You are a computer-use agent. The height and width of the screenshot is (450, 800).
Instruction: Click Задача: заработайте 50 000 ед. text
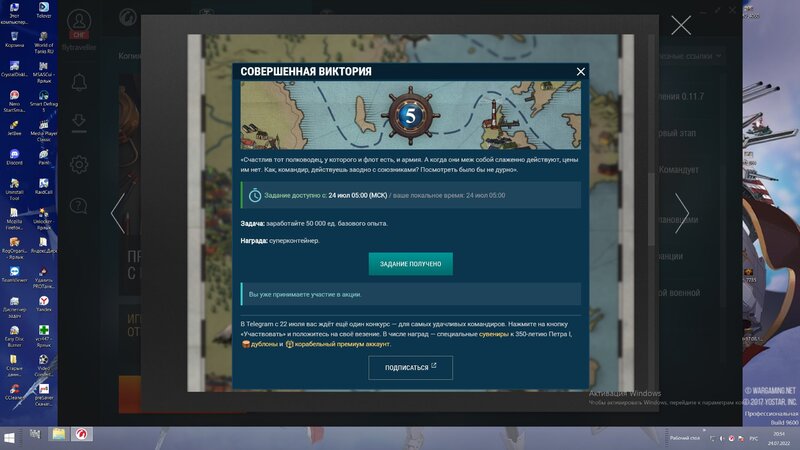[314, 223]
